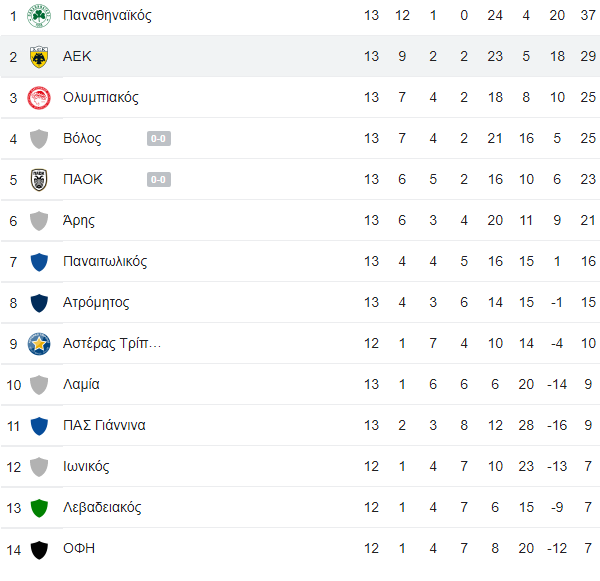The width and height of the screenshot is (600, 581).
Task: Click the green shield beside Λεβαδειακός
Action: (x=39, y=508)
